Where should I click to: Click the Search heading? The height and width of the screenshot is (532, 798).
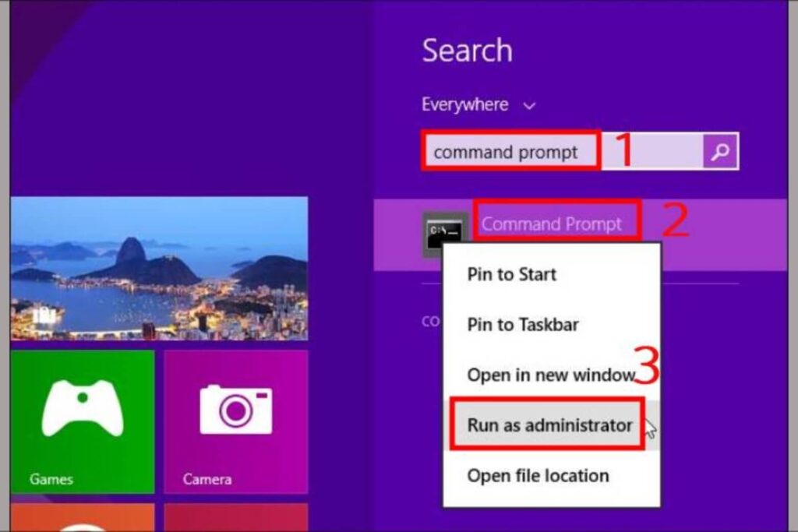(x=467, y=50)
